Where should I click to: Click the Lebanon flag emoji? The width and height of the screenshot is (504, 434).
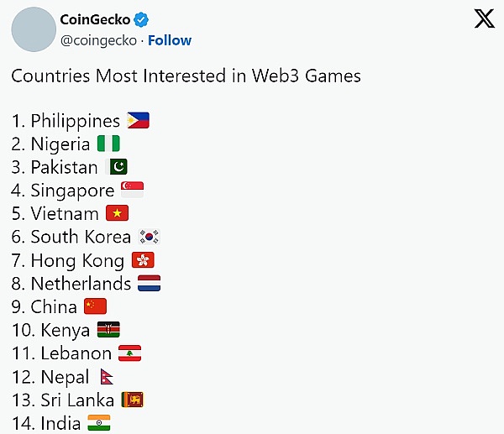129,353
